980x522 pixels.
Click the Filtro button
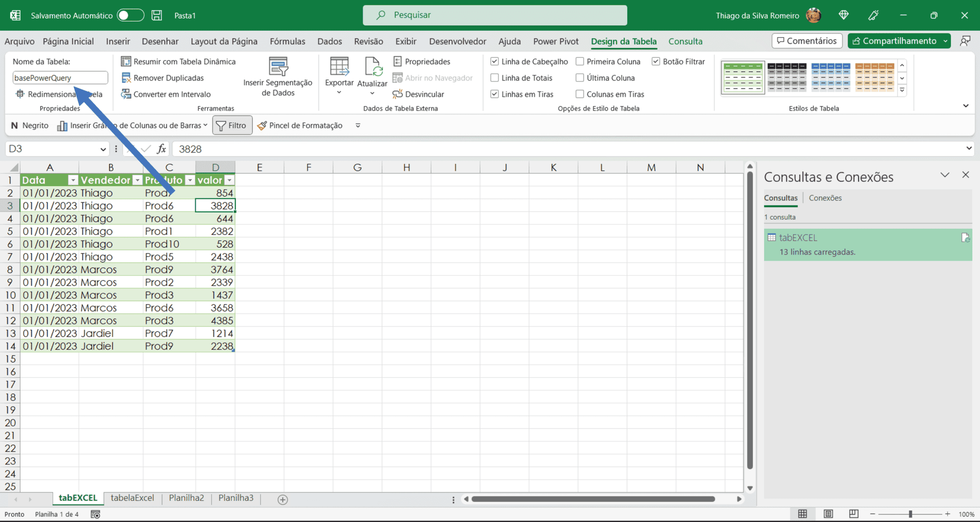pos(232,125)
